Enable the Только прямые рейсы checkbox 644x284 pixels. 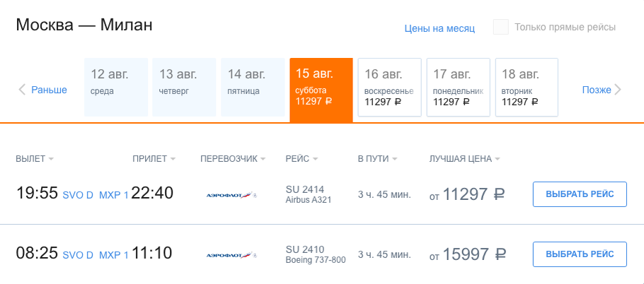point(501,28)
